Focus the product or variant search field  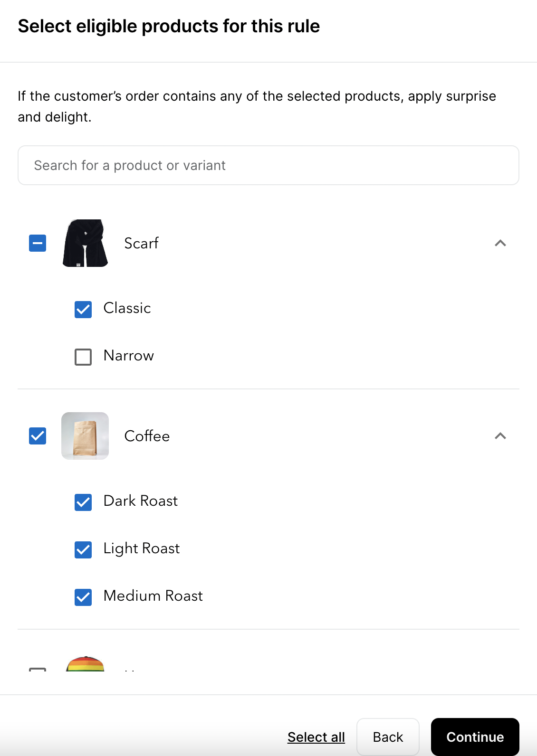click(268, 165)
